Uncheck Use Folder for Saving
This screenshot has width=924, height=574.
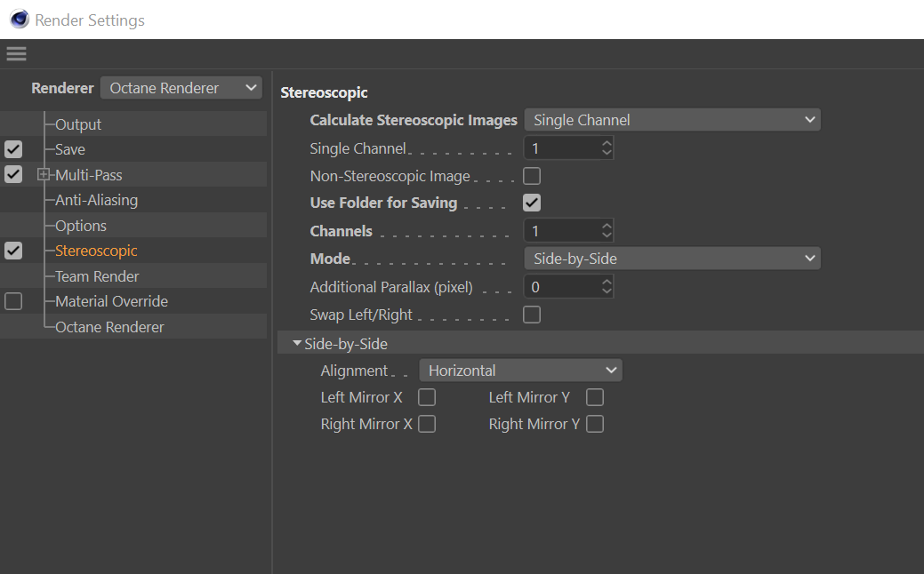(532, 203)
